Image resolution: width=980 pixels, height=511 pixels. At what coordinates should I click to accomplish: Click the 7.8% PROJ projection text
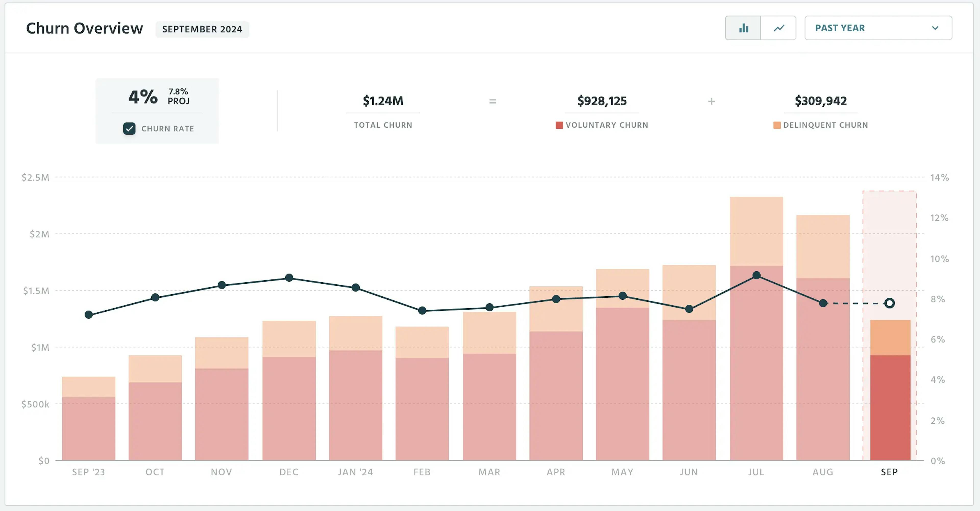[x=178, y=96]
